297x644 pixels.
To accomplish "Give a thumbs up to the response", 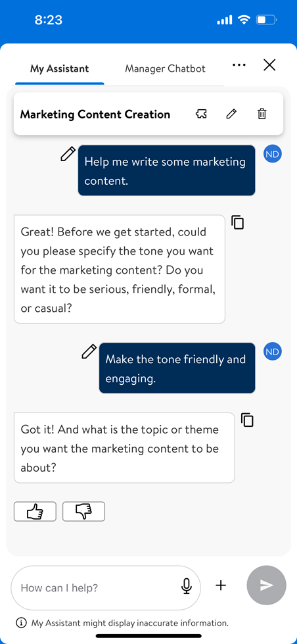I will pyautogui.click(x=35, y=512).
